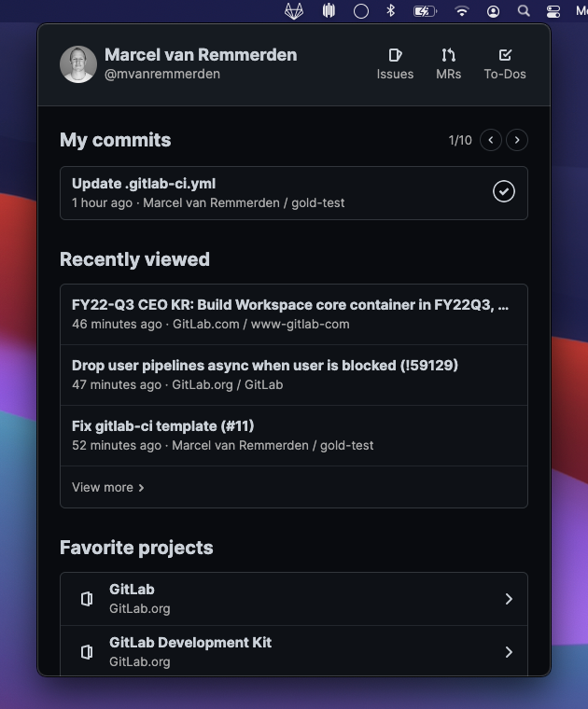Screen dimensions: 588x709
Task: Click View more under Recently viewed
Action: pos(108,487)
